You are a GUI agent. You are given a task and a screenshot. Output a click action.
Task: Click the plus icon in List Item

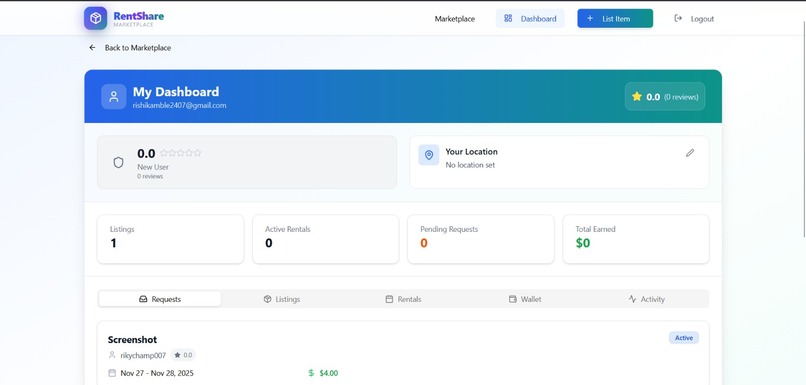coord(590,19)
